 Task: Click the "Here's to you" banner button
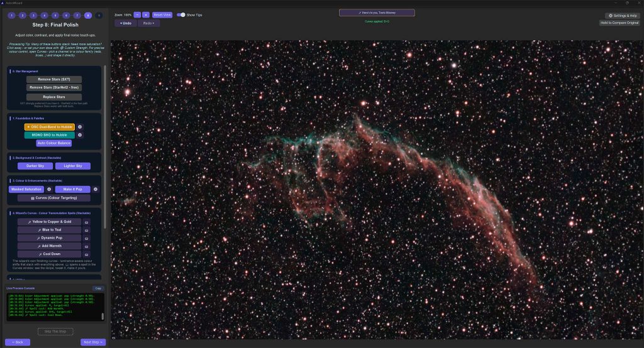[x=377, y=13]
